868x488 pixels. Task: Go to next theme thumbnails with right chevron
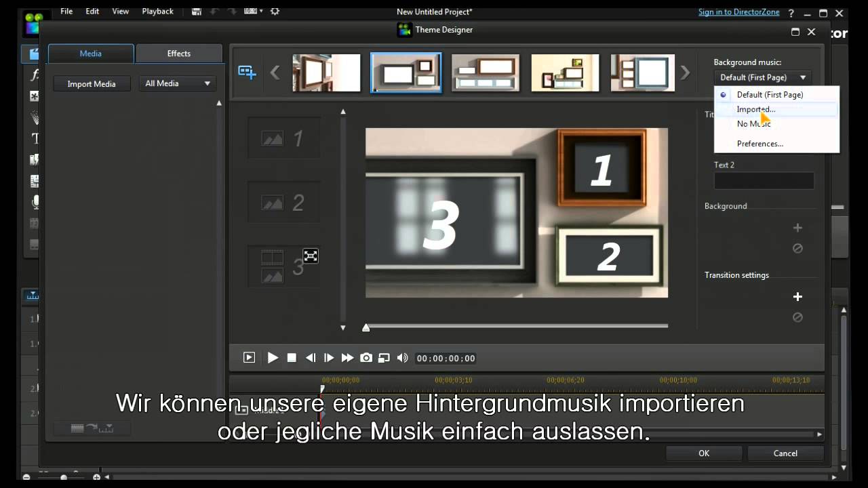(x=685, y=73)
